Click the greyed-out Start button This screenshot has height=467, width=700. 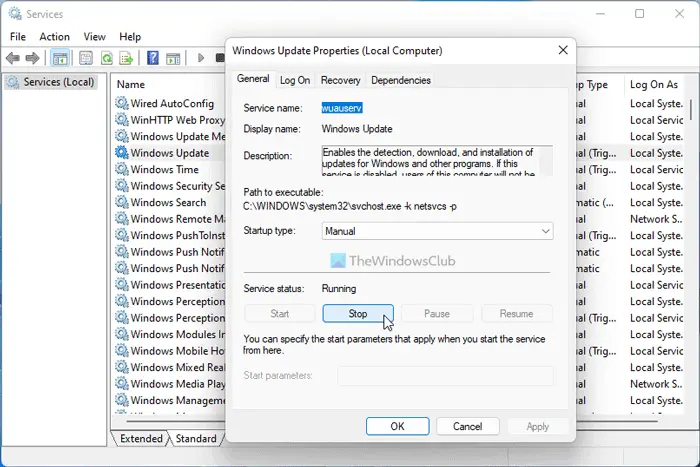click(x=280, y=314)
